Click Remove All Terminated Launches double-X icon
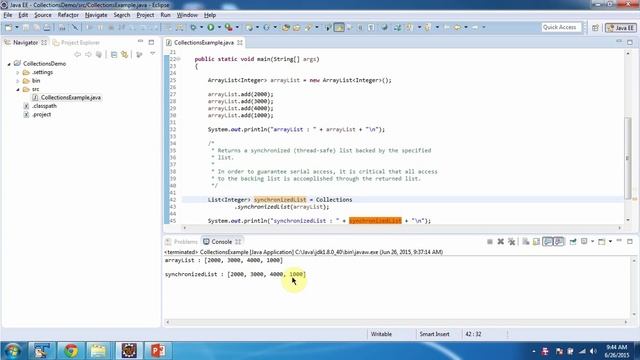Viewport: 640px width, 360px height. [x=511, y=242]
